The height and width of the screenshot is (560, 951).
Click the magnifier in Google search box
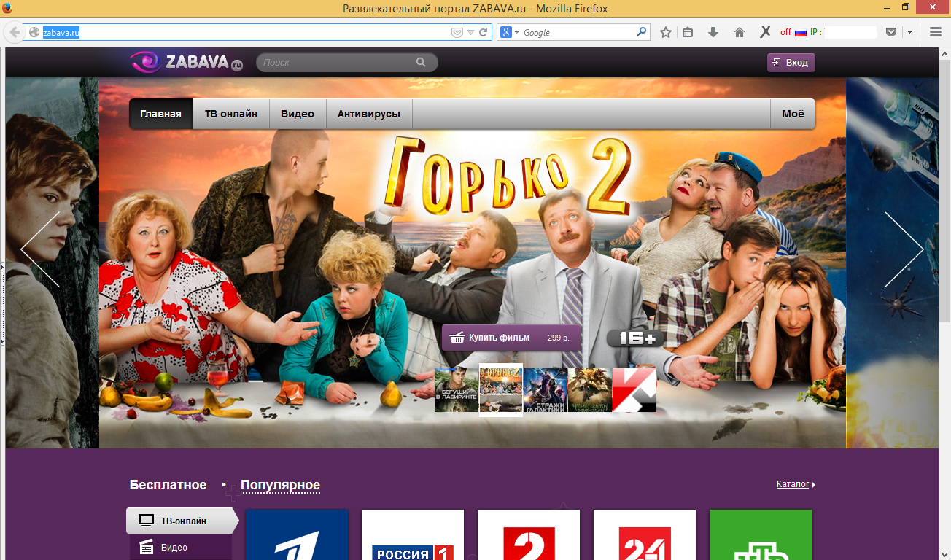click(x=642, y=32)
